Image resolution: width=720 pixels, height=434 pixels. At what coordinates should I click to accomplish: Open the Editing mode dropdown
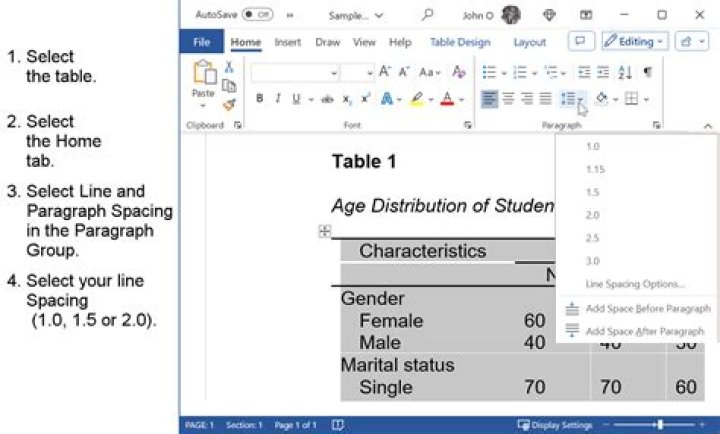coord(635,41)
